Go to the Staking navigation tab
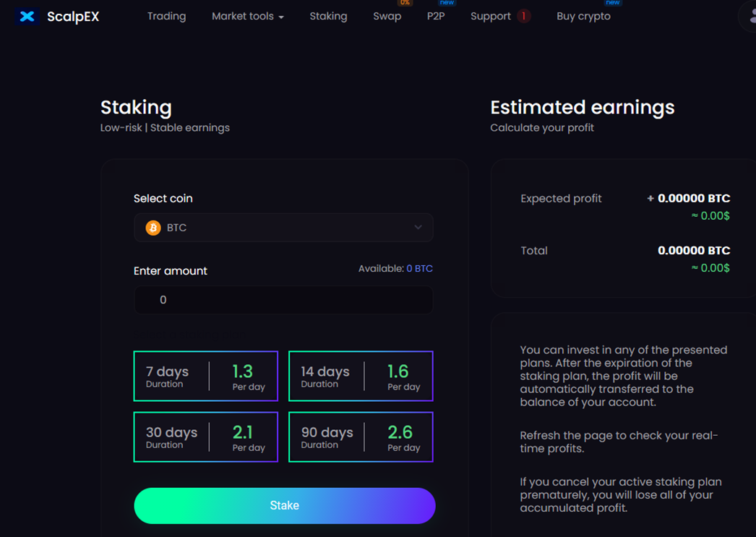This screenshot has width=756, height=537. (x=328, y=17)
